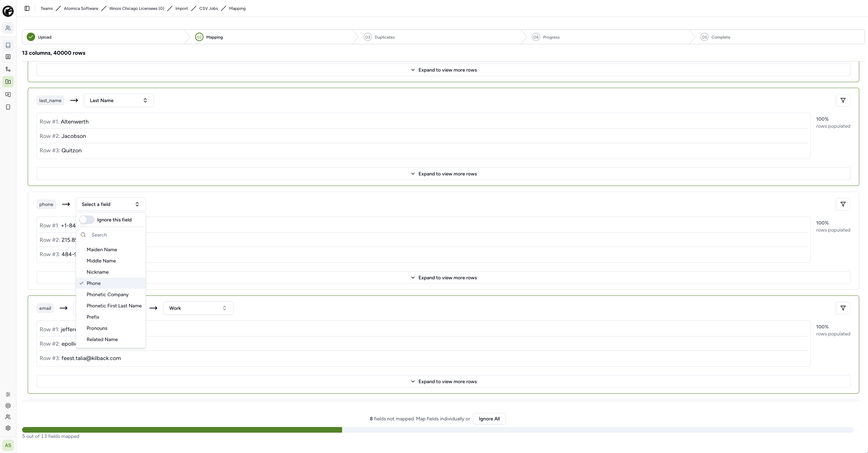Toggle the sidebar panel icon
This screenshot has height=453, width=868.
pos(27,8)
